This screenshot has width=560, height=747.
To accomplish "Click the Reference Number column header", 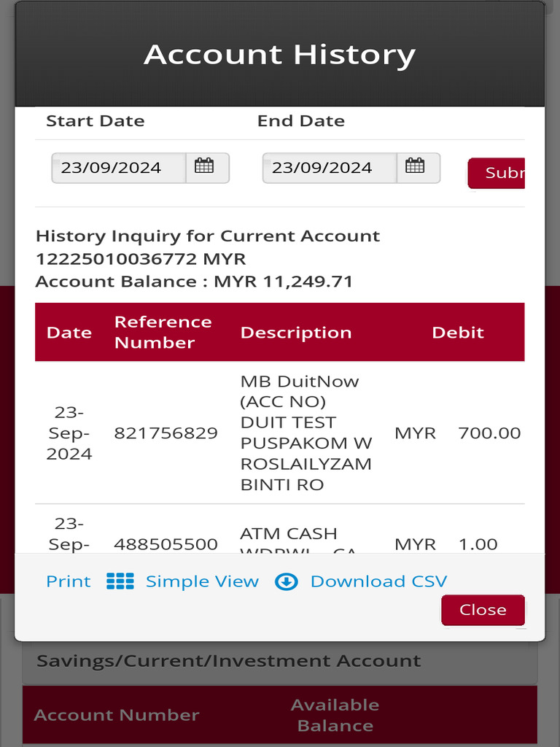I will pos(163,332).
